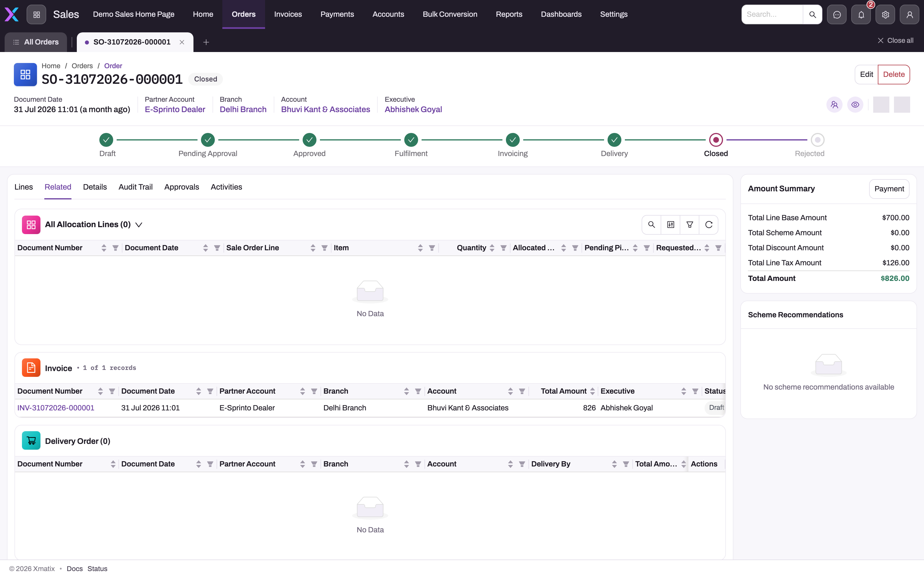The image size is (924, 578).
Task: Open the Approvals tab
Action: tap(182, 187)
